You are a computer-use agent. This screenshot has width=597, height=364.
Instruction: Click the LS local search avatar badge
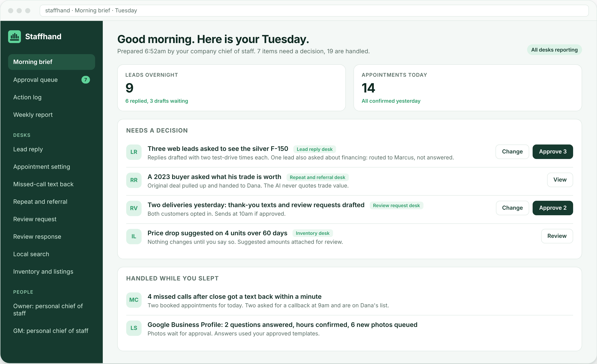click(134, 328)
